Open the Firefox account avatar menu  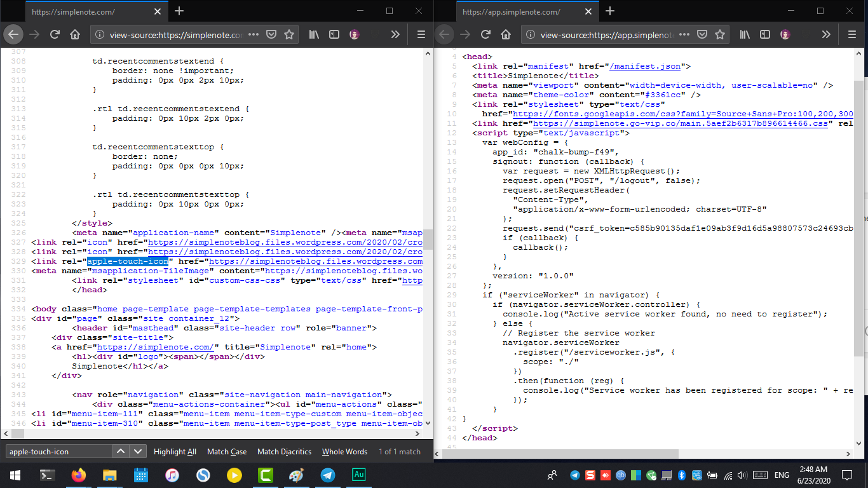tap(356, 36)
